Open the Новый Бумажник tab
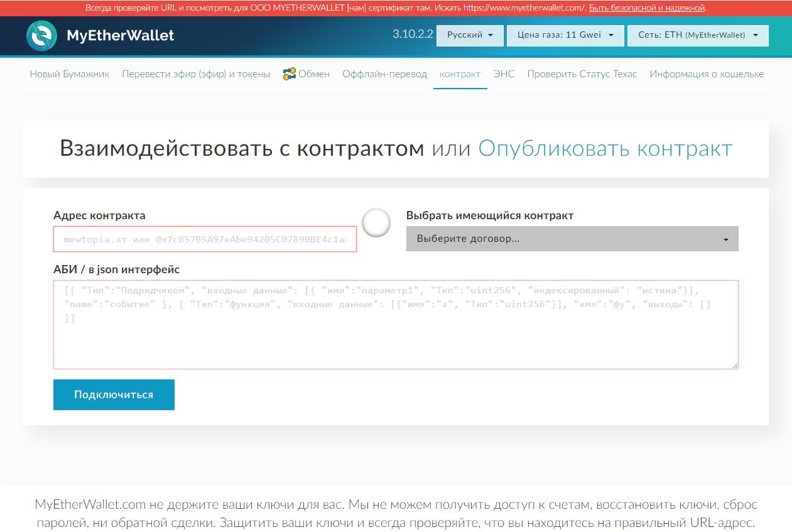Image resolution: width=792 pixels, height=532 pixels. (x=70, y=74)
